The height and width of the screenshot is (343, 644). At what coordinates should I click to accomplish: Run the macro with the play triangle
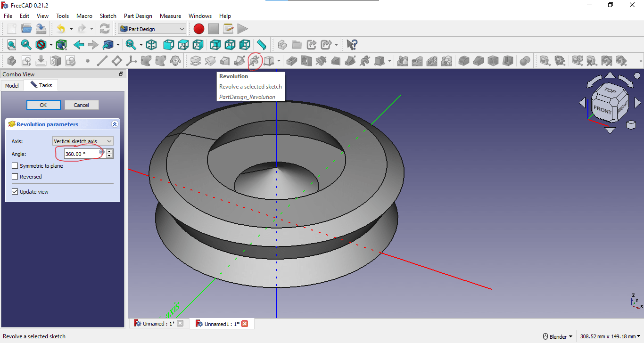(x=243, y=29)
